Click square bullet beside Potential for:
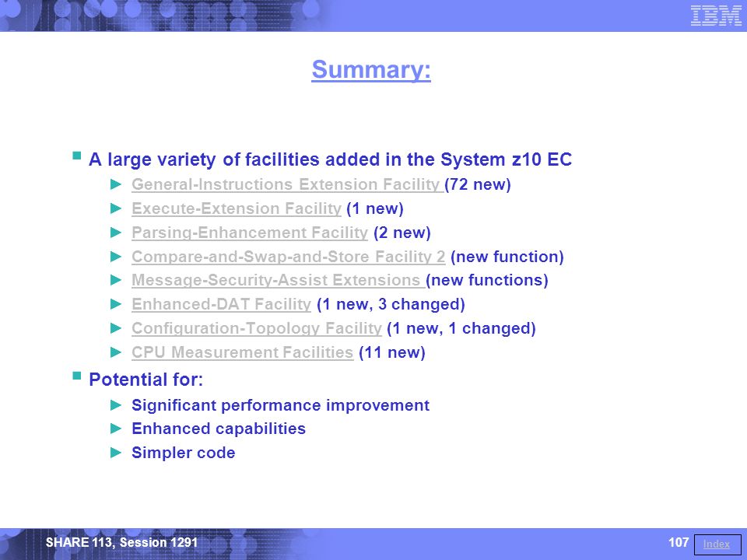 [77, 376]
